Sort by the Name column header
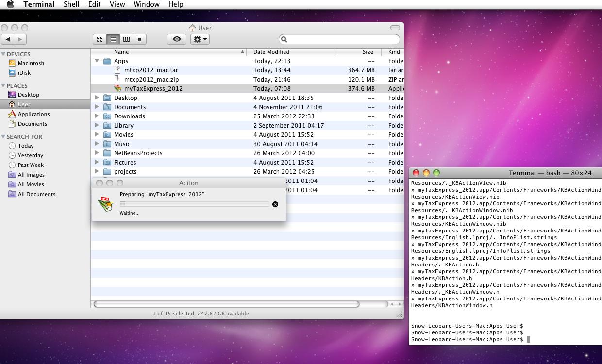Screen dimensions: 602x364 (168, 52)
